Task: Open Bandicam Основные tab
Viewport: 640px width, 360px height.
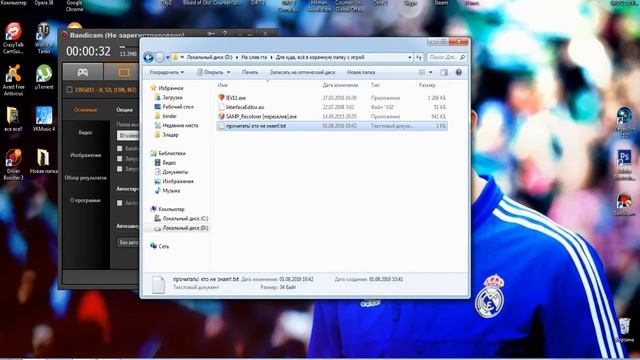Action: [85, 110]
